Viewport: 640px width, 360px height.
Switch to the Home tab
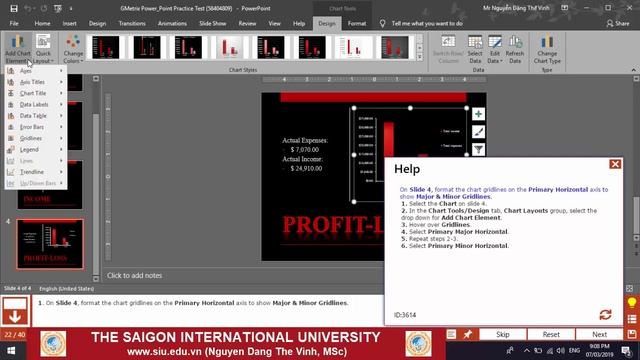pos(42,24)
